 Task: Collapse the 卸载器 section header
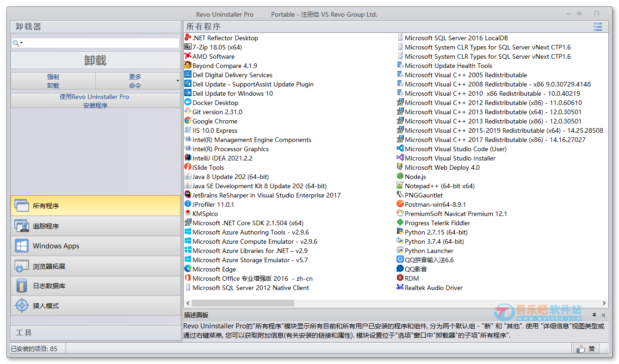96,27
